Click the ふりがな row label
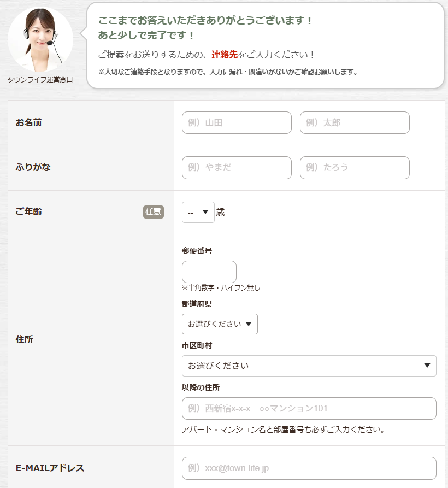The width and height of the screenshot is (448, 488). click(x=33, y=167)
